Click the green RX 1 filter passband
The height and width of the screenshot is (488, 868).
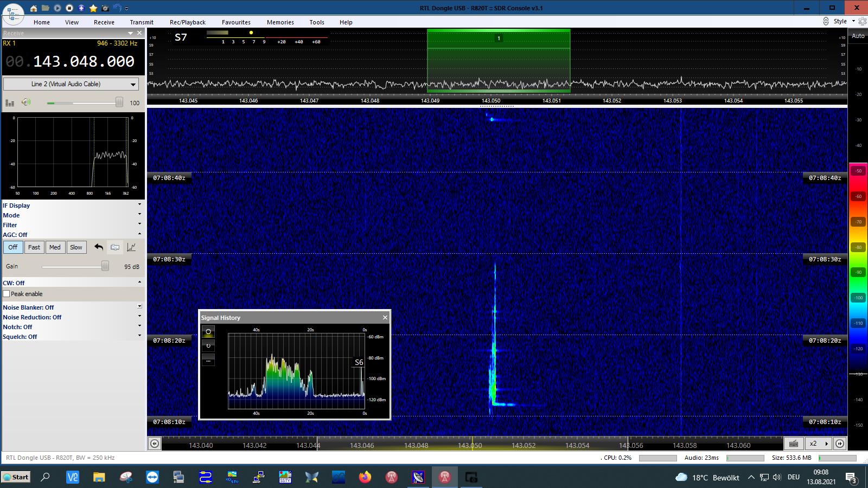[499, 61]
